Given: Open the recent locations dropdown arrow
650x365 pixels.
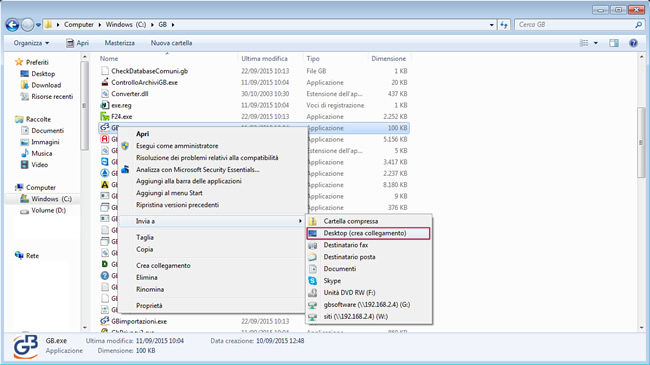Looking at the screenshot, I should (38, 25).
